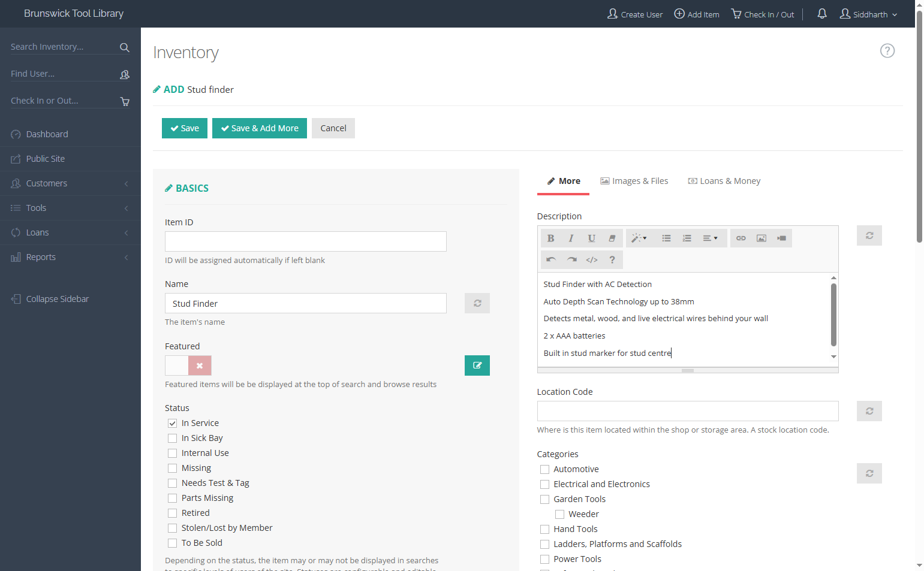This screenshot has height=571, width=924.
Task: Undo the last edit in description
Action: pos(551,259)
